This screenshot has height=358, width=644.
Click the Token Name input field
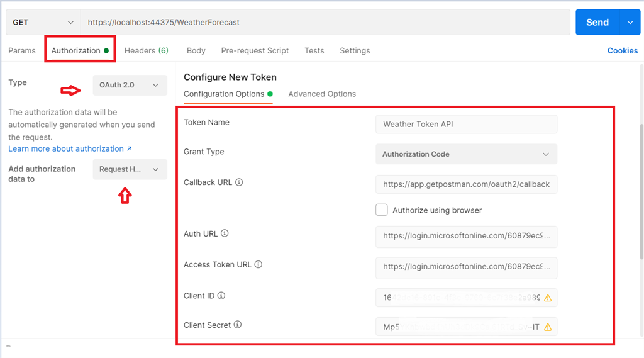[x=466, y=125]
